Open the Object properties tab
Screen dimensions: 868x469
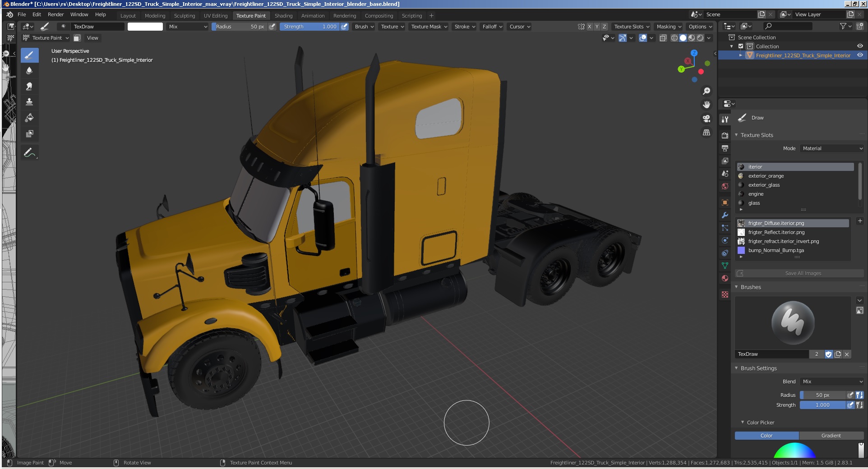click(x=725, y=202)
